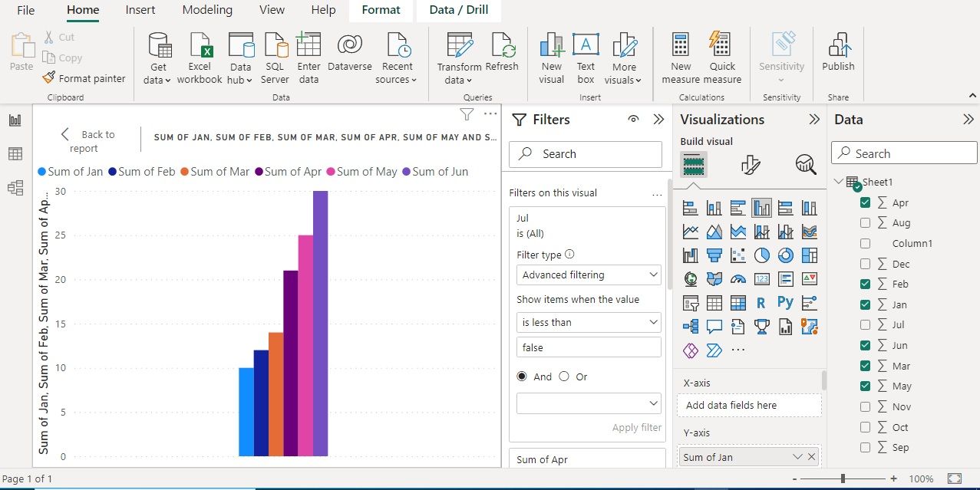Toggle the Filters pane eye icon

coord(633,120)
